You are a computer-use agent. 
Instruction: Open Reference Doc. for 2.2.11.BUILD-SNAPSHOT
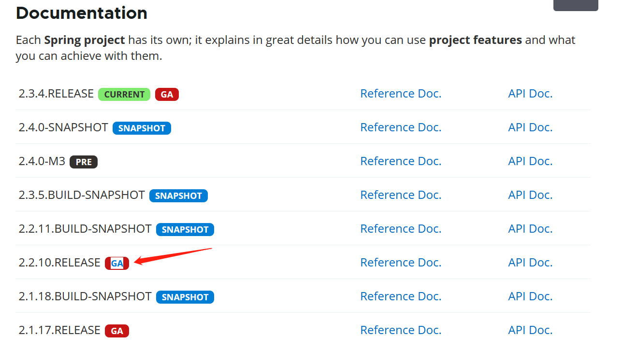coord(401,229)
